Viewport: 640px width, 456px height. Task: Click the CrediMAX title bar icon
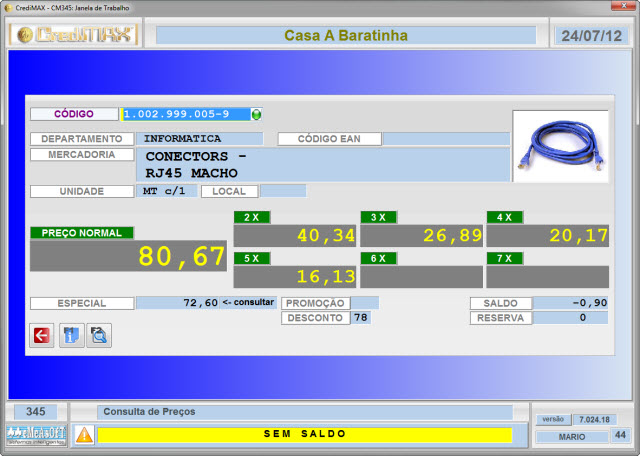coord(7,7)
